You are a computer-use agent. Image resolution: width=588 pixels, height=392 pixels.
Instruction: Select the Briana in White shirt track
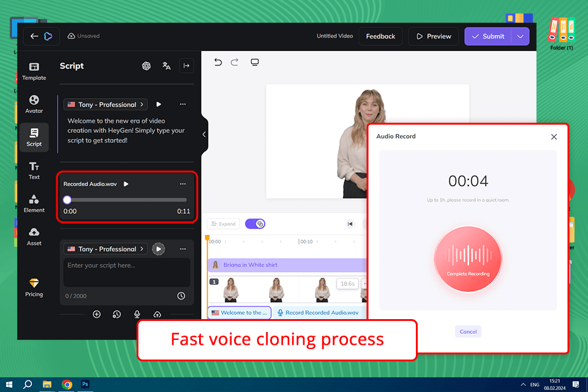287,265
